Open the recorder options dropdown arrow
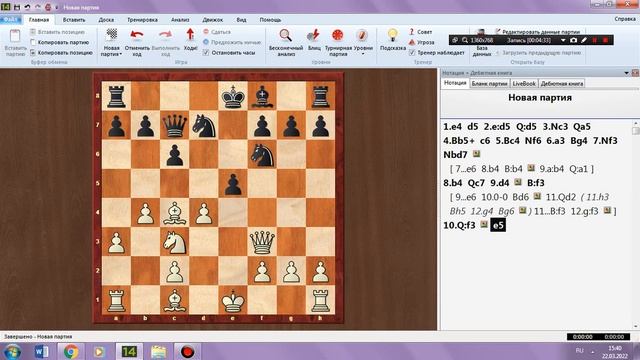 coord(563,40)
